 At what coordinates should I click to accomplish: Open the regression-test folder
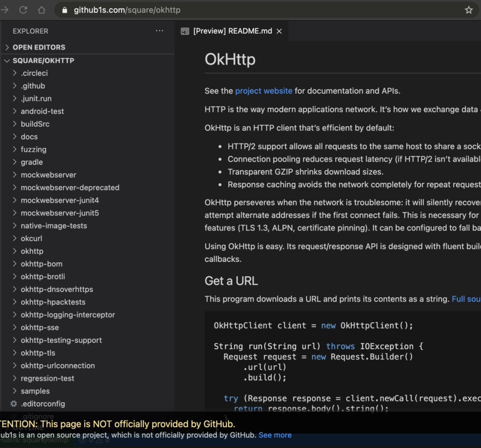[87, 379]
